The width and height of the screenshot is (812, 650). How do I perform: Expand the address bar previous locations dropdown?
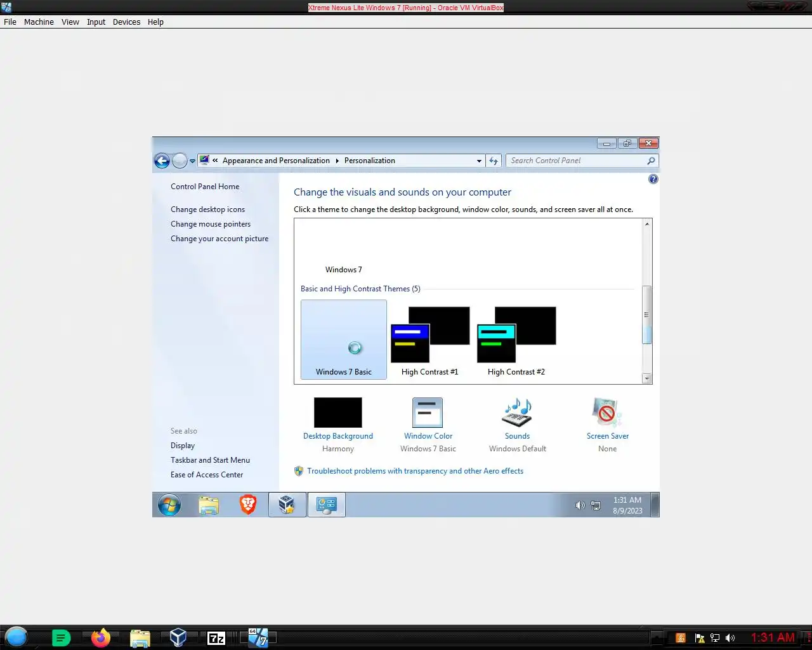point(479,161)
